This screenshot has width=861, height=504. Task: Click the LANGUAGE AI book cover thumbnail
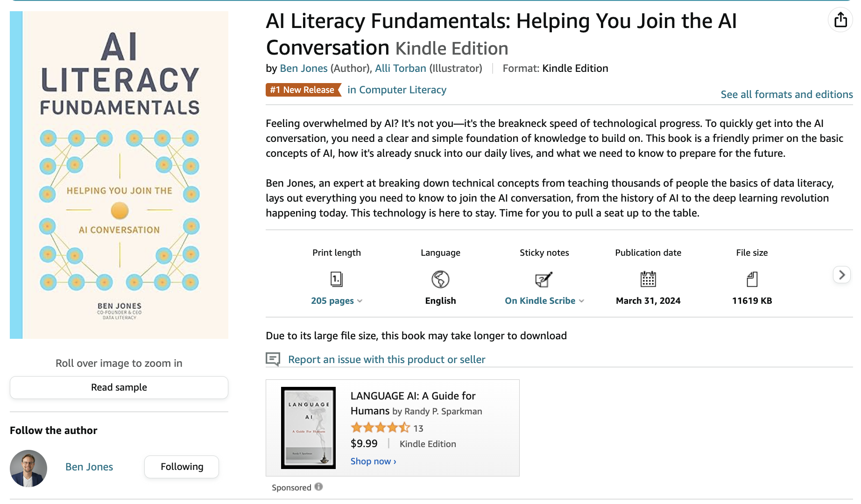(308, 427)
